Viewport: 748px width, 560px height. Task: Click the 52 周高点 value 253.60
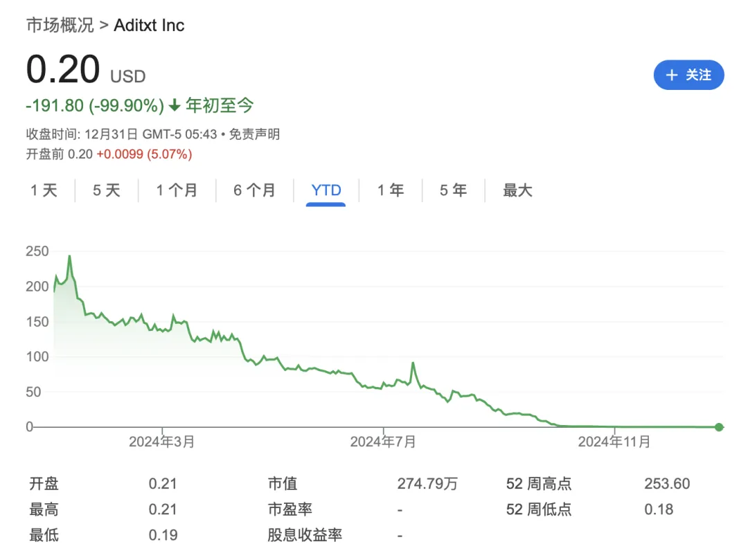667,484
